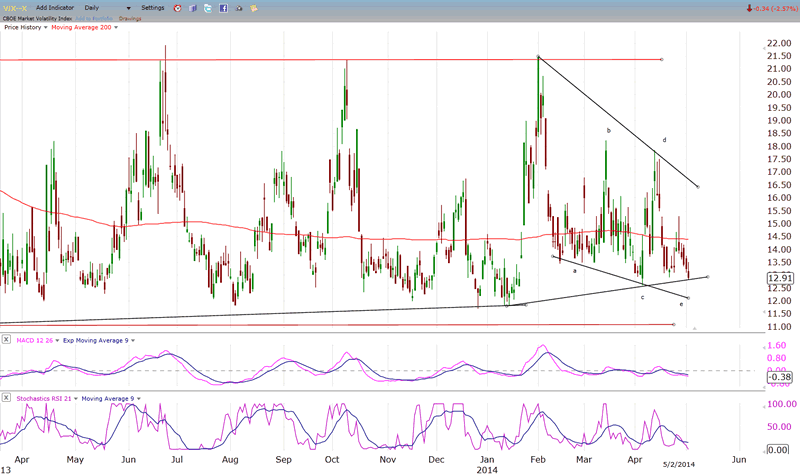800x475 pixels.
Task: Click the 12.91 current price label
Action: point(779,277)
